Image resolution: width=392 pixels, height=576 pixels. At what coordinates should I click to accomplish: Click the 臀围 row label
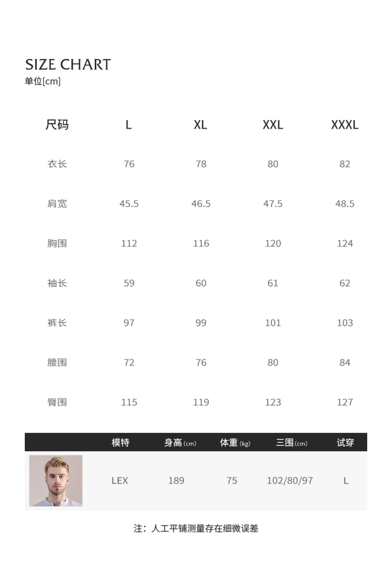(x=57, y=402)
